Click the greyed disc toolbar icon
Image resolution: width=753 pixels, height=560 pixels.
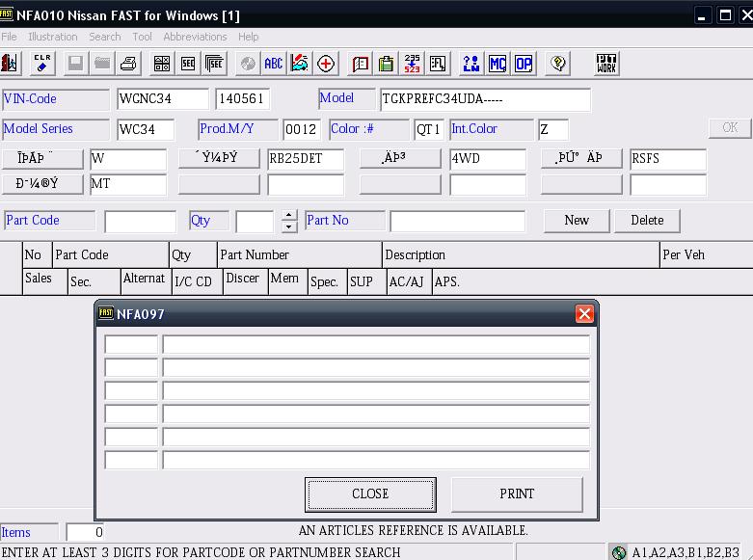tap(248, 64)
